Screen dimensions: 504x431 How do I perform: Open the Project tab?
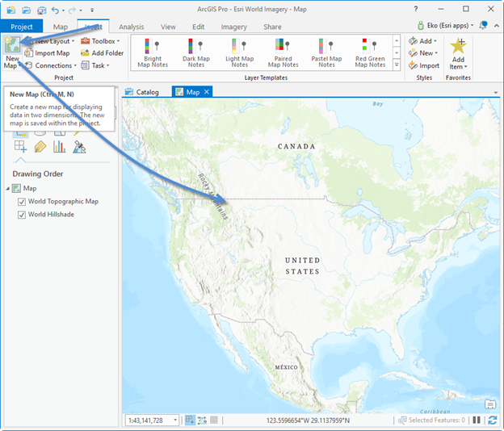(x=22, y=27)
